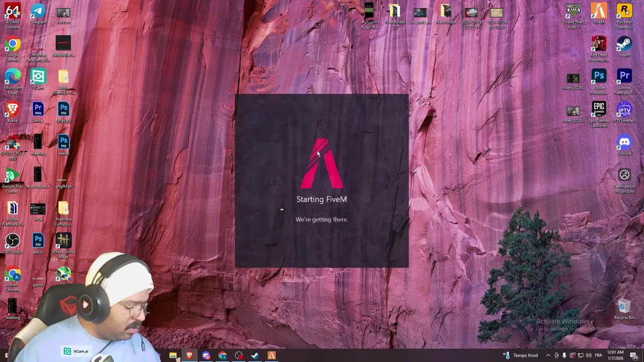Open Brave browser desktop shortcut

coord(13,112)
